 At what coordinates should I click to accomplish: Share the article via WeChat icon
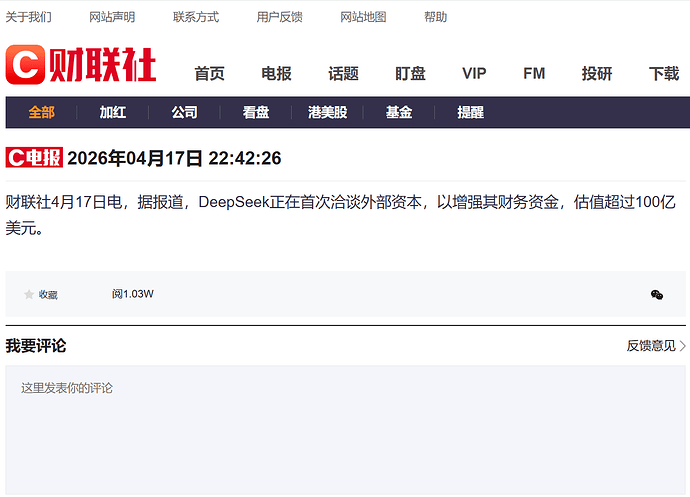(657, 295)
